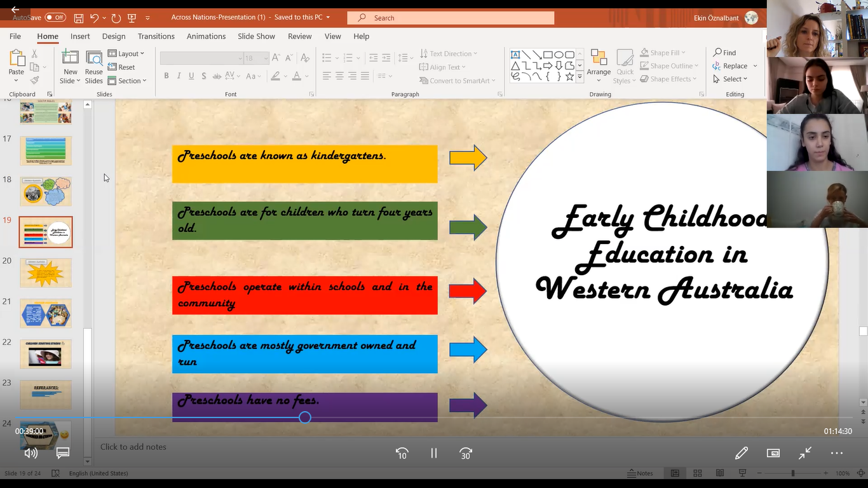Select slide 20 thumbnail
Image resolution: width=868 pixels, height=488 pixels.
(46, 273)
